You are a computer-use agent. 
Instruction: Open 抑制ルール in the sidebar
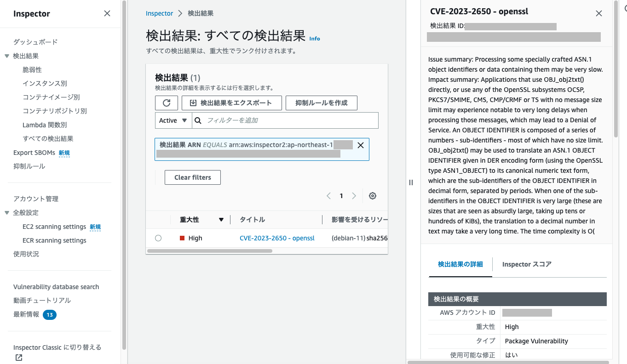(29, 166)
